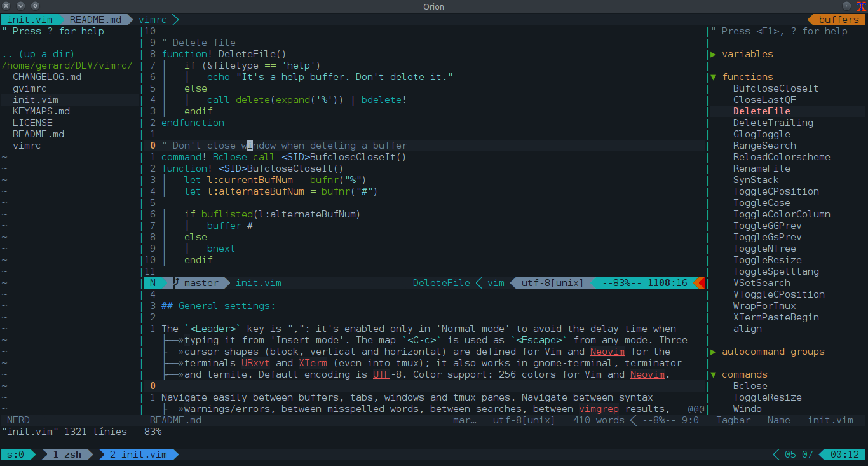Image resolution: width=868 pixels, height=466 pixels.
Task: Click the misspelled URxvt word
Action: click(x=255, y=363)
